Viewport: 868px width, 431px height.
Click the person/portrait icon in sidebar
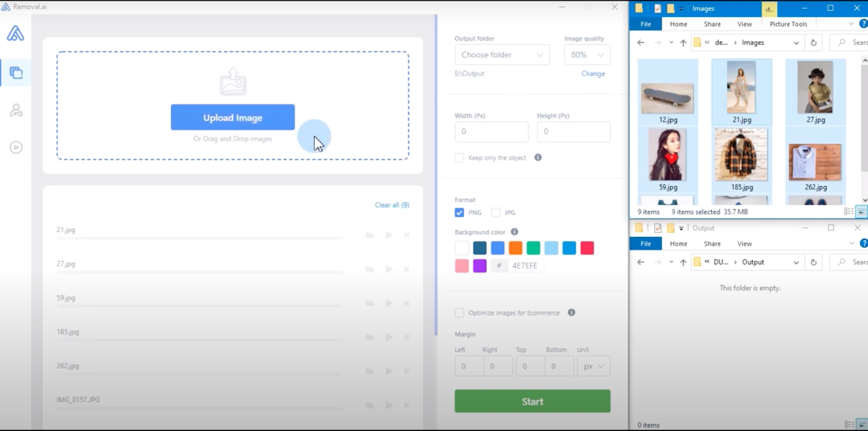(x=16, y=110)
